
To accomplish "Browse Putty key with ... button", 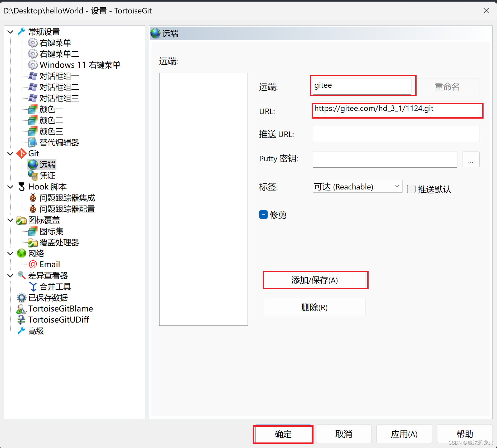I will [471, 159].
